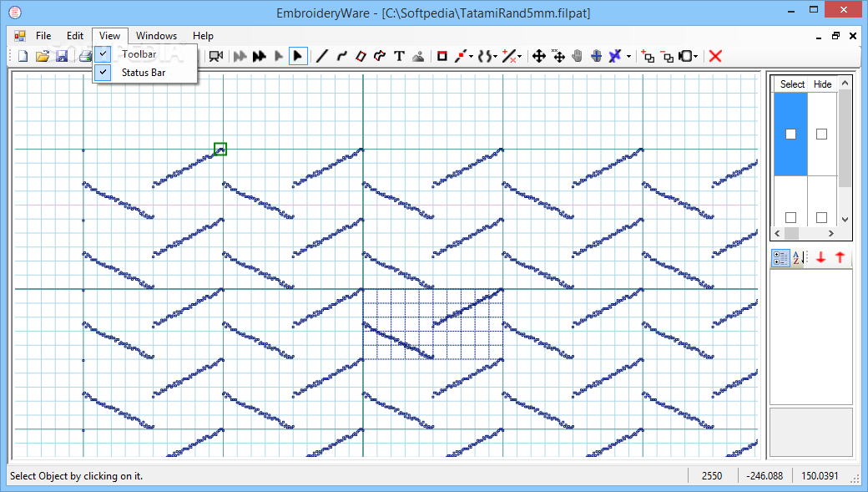Screen dimensions: 868x492
Task: Select the four-arrow move tool
Action: 538,56
